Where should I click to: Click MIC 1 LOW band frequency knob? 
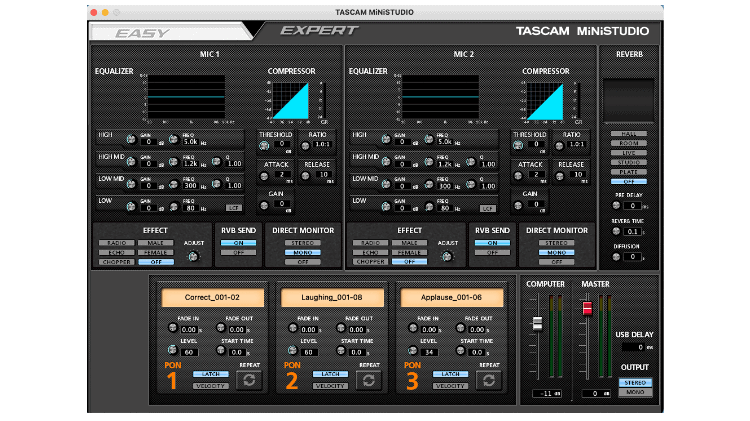(174, 207)
